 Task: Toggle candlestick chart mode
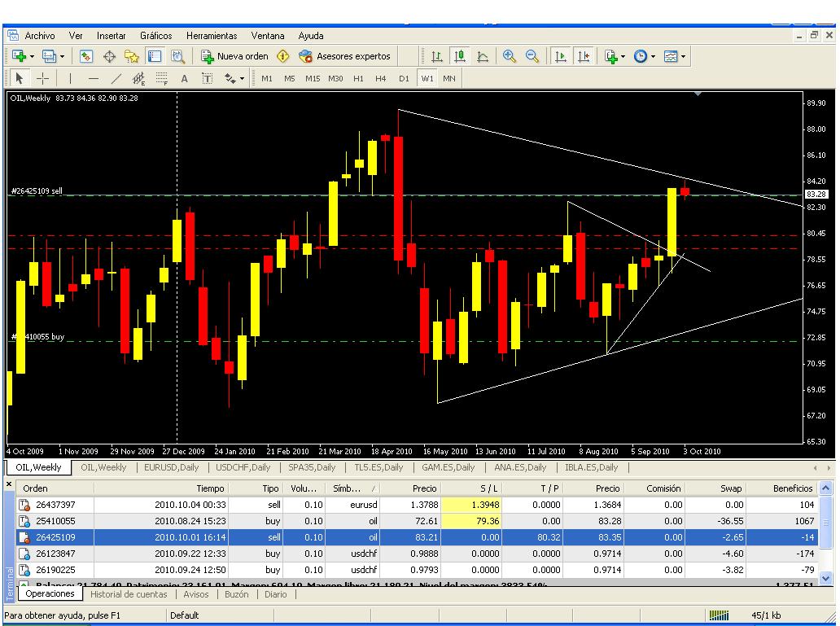pyautogui.click(x=460, y=56)
